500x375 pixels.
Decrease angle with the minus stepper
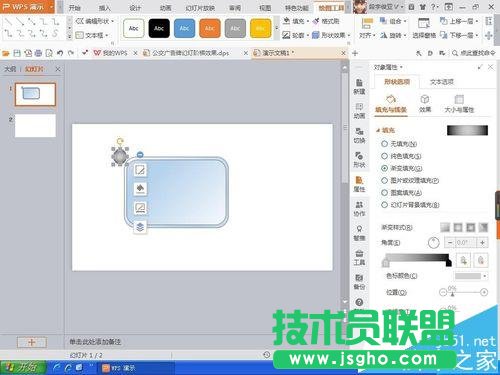click(x=450, y=243)
